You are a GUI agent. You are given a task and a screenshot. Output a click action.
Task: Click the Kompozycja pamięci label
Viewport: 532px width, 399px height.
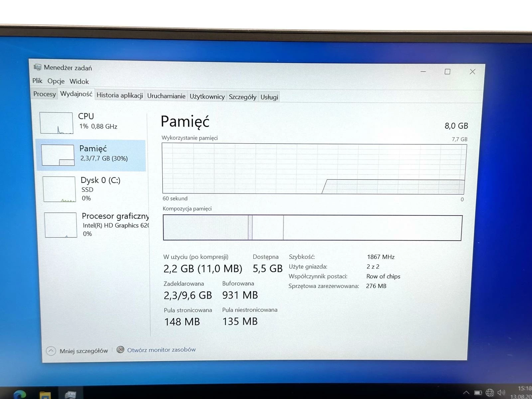187,209
